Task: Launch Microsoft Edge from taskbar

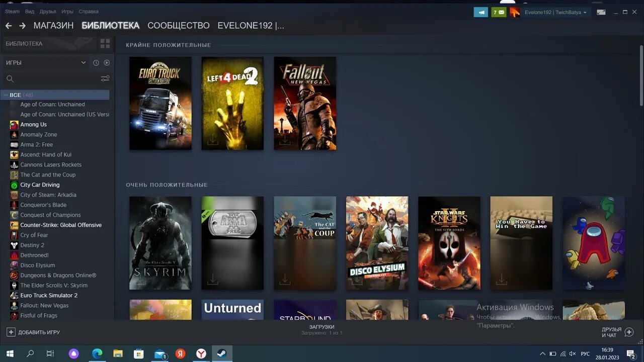Action: (x=97, y=354)
